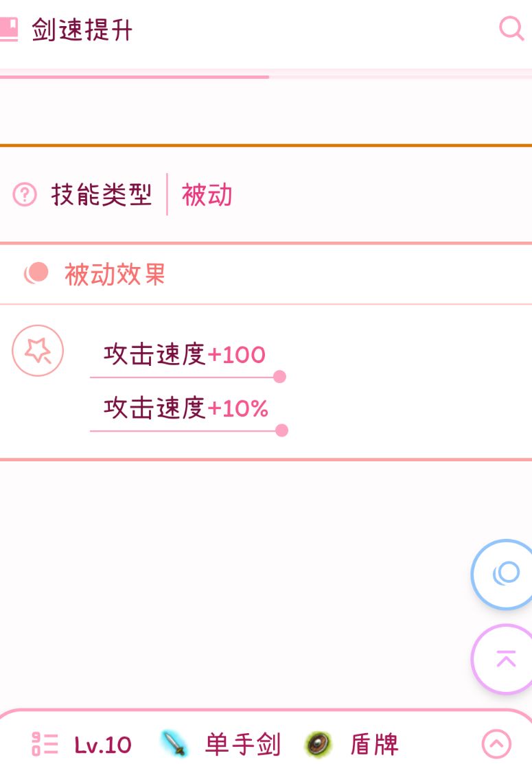Click the level list icon beside Lv.10
Viewport: 532px width, 764px height.
point(45,744)
